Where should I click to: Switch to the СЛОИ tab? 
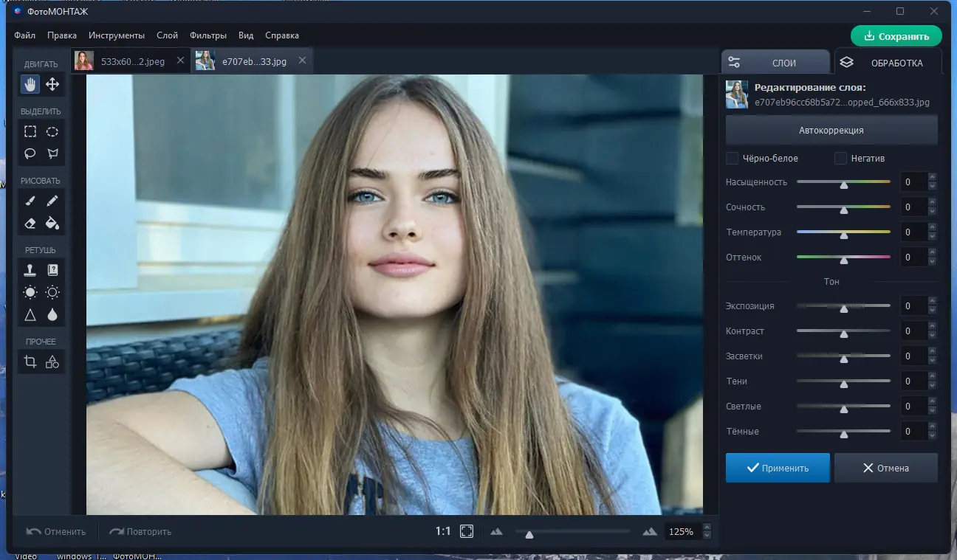(775, 63)
